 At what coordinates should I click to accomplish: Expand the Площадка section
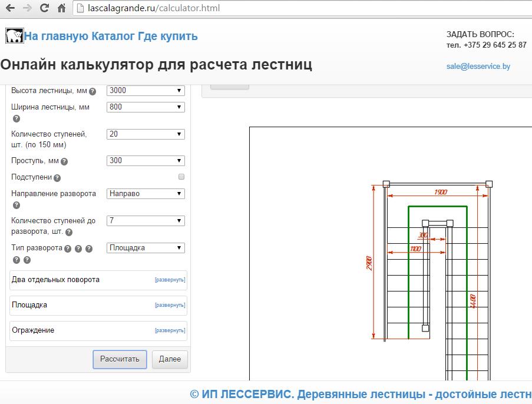pyautogui.click(x=170, y=305)
